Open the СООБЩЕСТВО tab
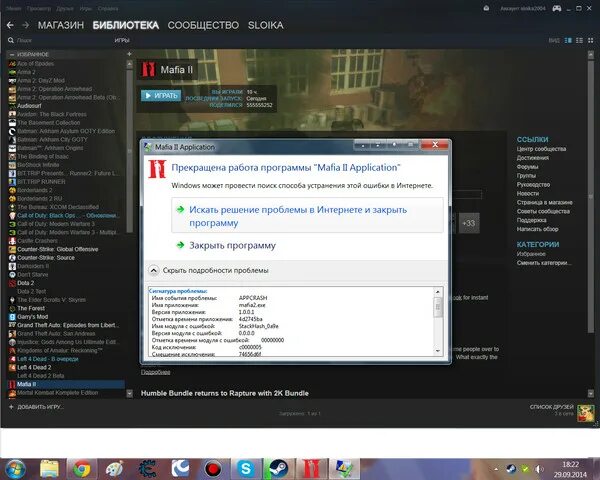The image size is (600, 480). pyautogui.click(x=203, y=25)
